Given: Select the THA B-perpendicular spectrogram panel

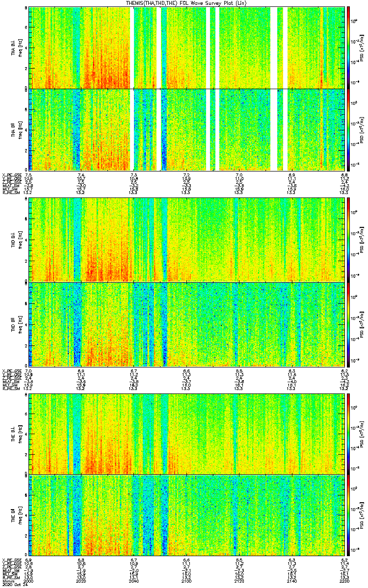Looking at the screenshot, I should pos(186,48).
